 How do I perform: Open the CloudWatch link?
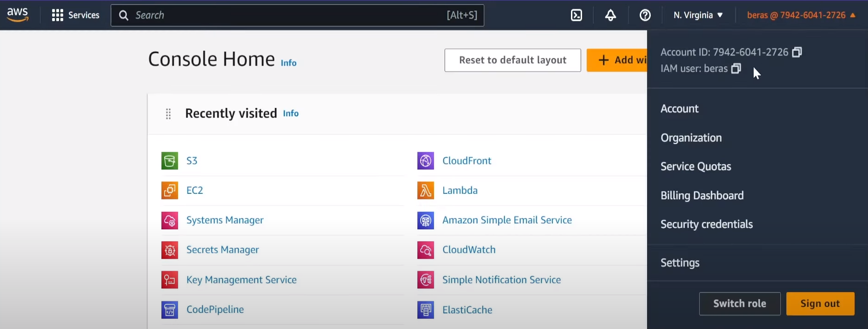[x=469, y=250]
